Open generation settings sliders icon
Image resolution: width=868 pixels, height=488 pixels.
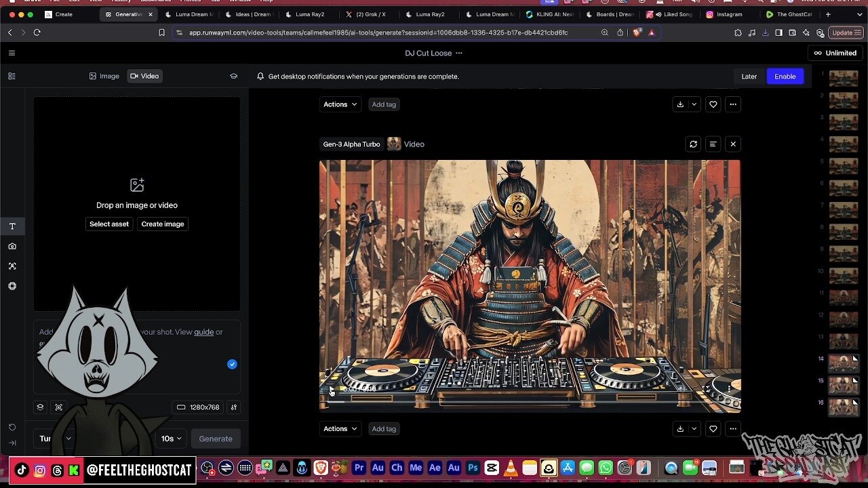point(234,407)
